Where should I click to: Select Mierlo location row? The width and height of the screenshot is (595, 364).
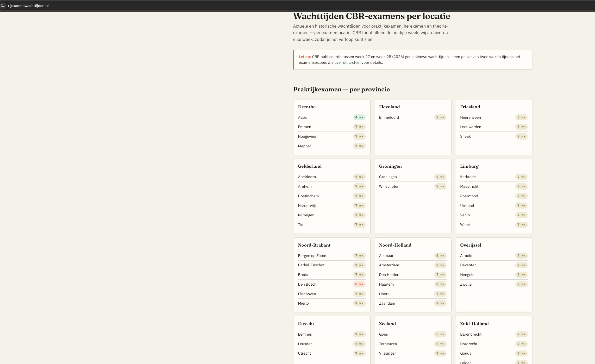tap(331, 303)
